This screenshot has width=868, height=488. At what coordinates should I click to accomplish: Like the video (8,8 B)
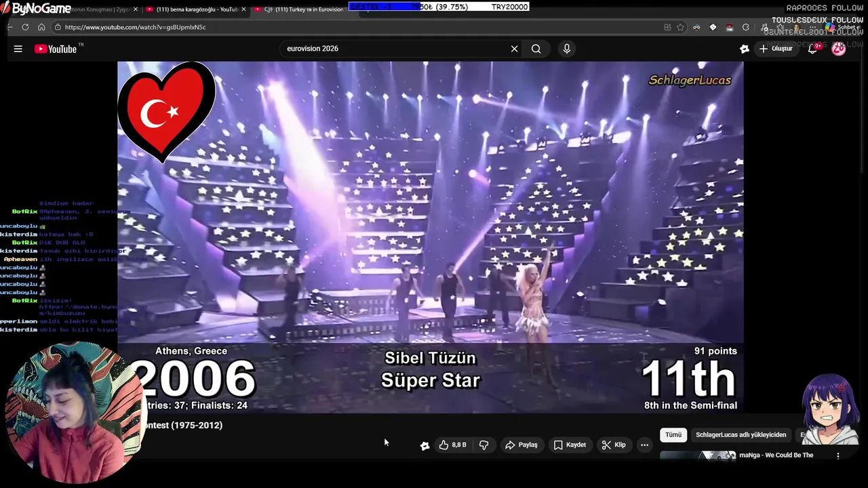452,445
